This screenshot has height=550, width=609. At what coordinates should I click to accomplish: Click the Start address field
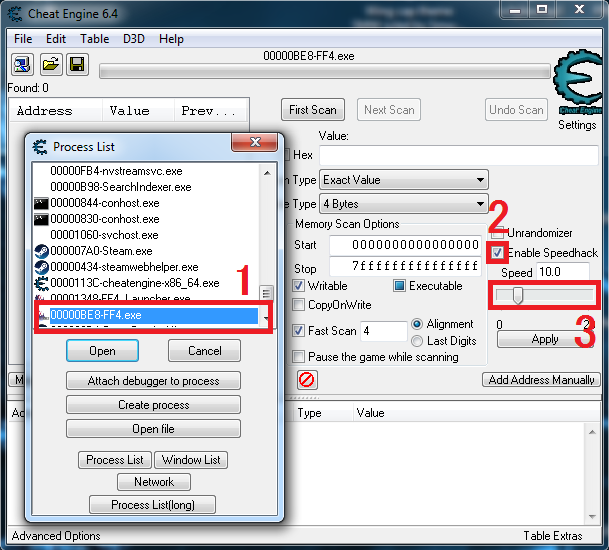point(405,245)
